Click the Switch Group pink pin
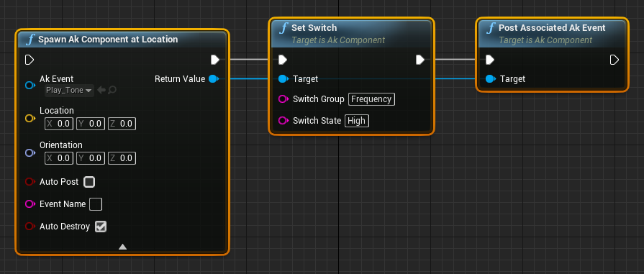644x274 pixels. 284,99
